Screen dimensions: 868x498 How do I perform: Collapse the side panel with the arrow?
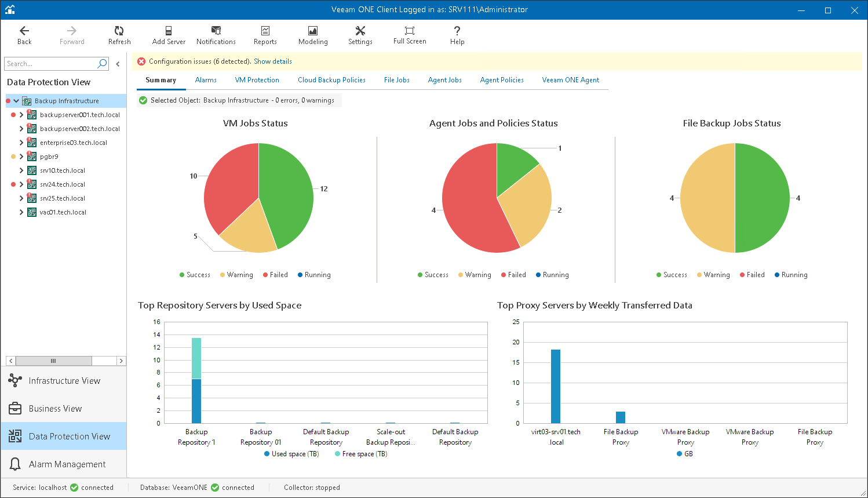[118, 64]
